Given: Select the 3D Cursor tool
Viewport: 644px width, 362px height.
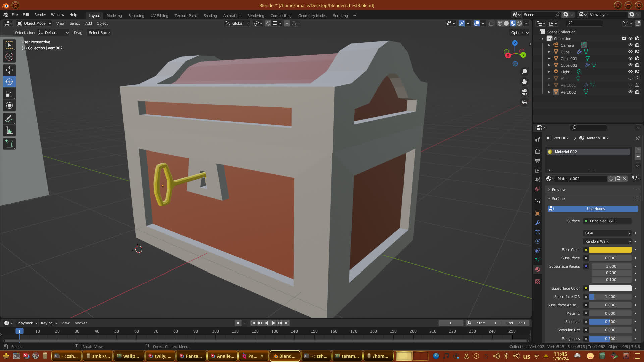Looking at the screenshot, I should [9, 57].
